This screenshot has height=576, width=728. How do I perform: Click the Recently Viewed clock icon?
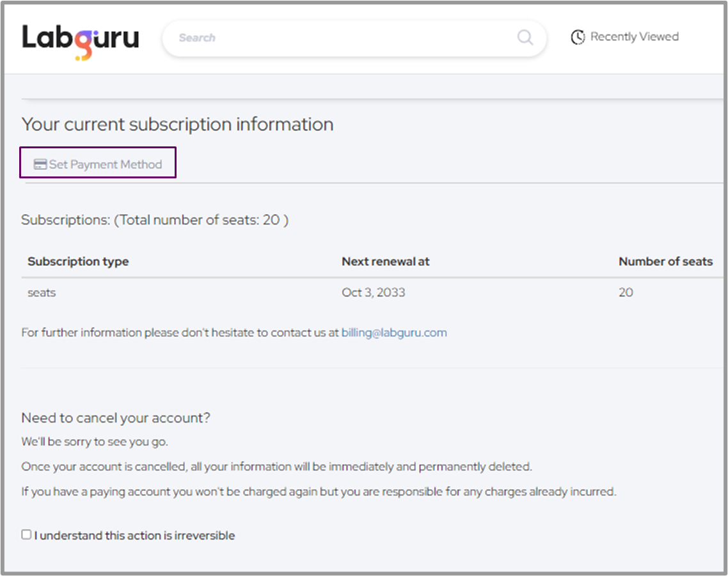578,37
